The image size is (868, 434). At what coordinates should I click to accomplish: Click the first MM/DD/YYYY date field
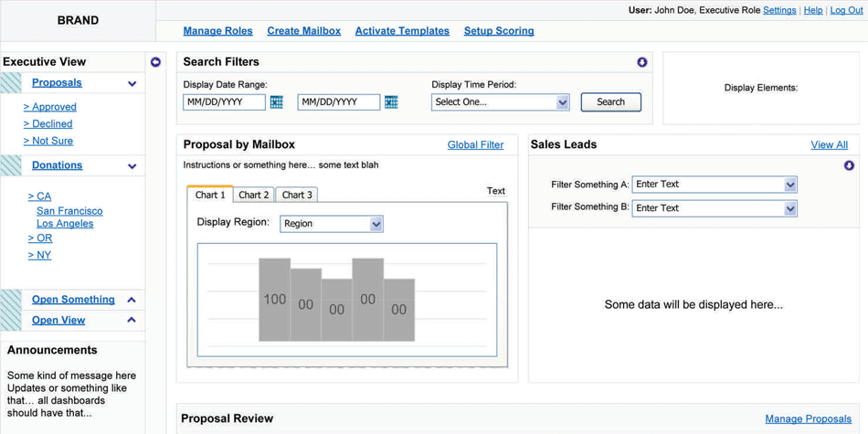point(224,102)
